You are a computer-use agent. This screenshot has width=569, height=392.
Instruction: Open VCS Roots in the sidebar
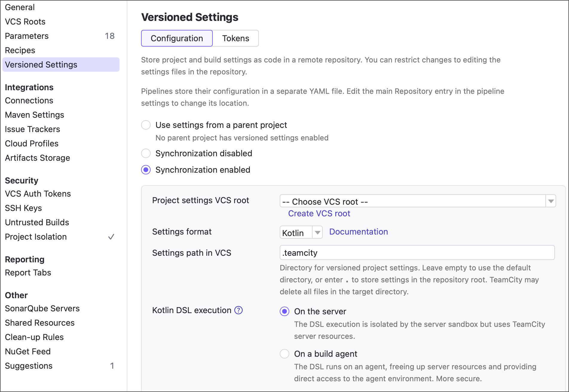[x=25, y=22]
